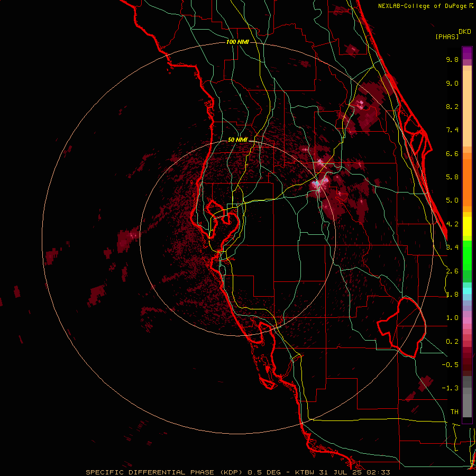Click the 9.0 value on the color scale
The width and height of the screenshot is (476, 476).
pos(452,83)
